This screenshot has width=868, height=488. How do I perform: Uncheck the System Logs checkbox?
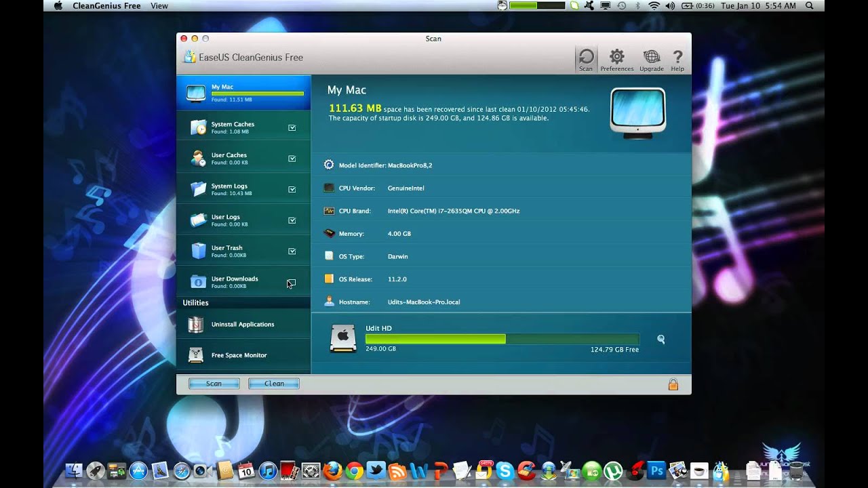click(292, 189)
